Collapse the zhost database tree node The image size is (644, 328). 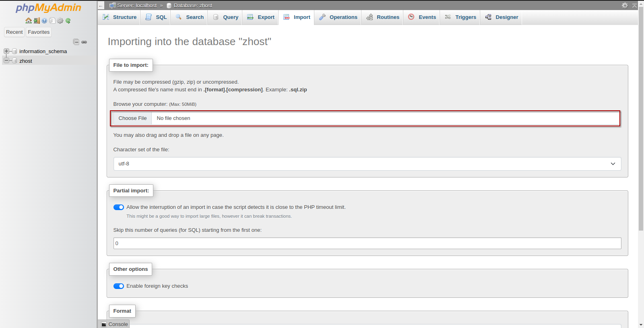tap(6, 61)
